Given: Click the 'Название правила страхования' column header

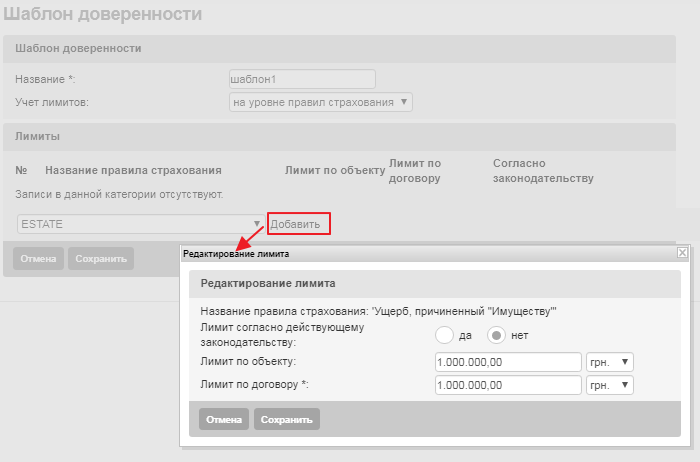Looking at the screenshot, I should point(133,171).
